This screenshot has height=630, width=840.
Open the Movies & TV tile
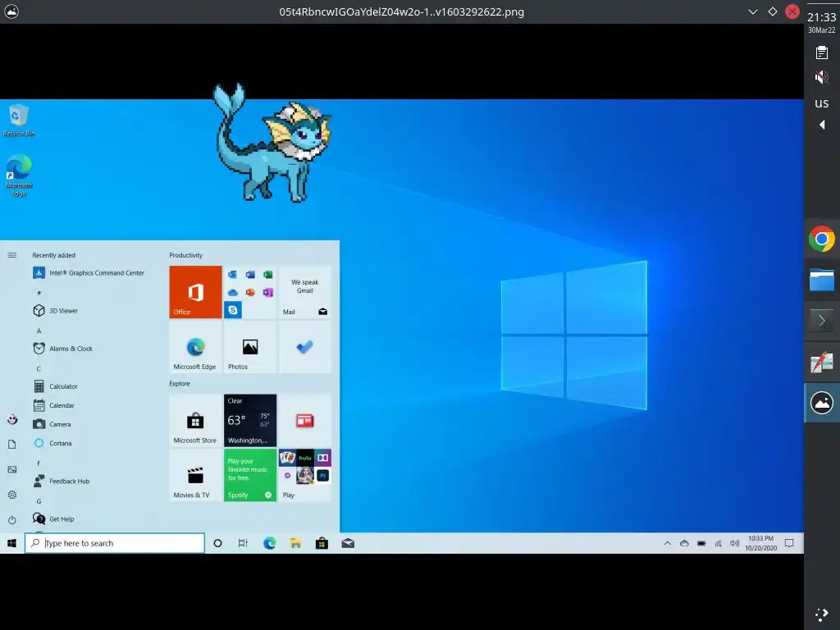pos(195,475)
